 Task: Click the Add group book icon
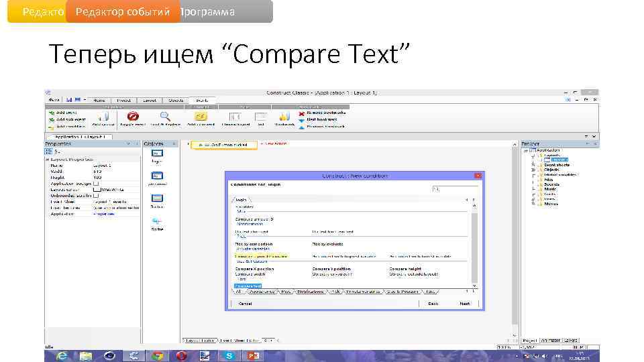pos(103,117)
